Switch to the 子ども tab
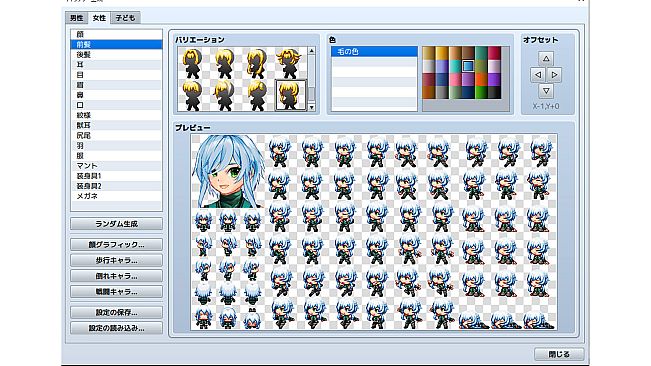This screenshot has height=366, width=651. pos(125,18)
